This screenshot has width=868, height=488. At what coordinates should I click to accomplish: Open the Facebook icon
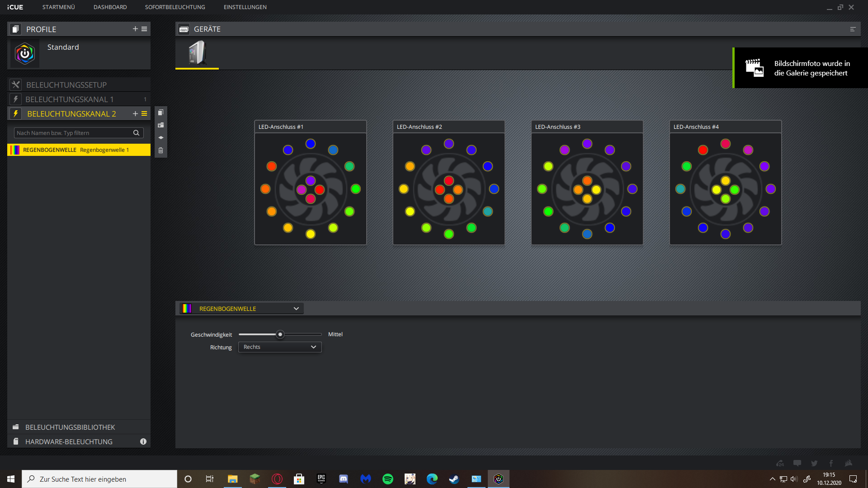coord(830,463)
